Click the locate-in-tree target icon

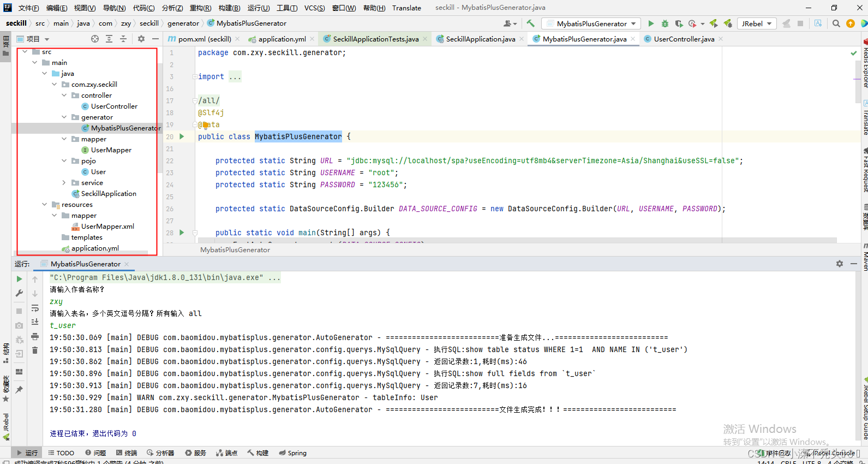tap(95, 39)
